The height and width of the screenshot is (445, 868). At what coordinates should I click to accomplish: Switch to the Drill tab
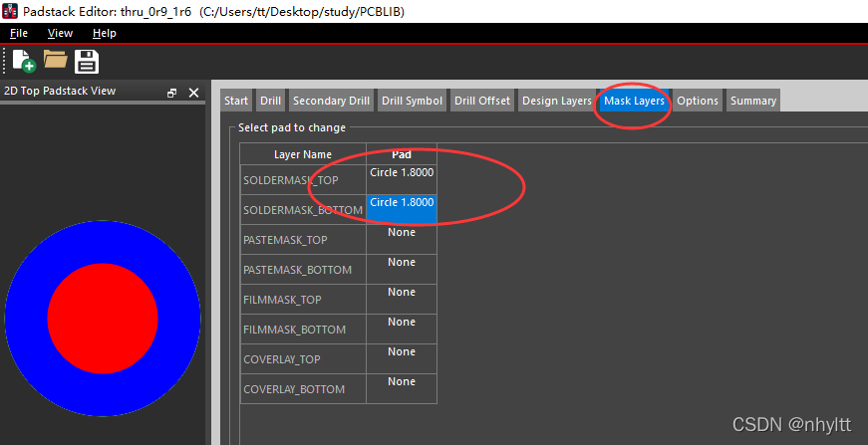tap(270, 101)
